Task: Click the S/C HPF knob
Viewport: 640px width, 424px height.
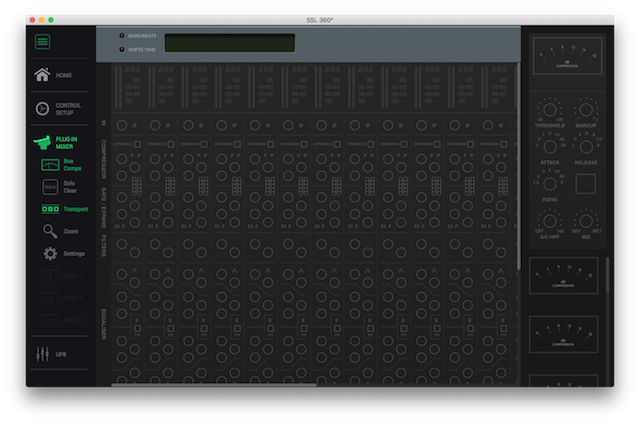Action: [x=549, y=221]
